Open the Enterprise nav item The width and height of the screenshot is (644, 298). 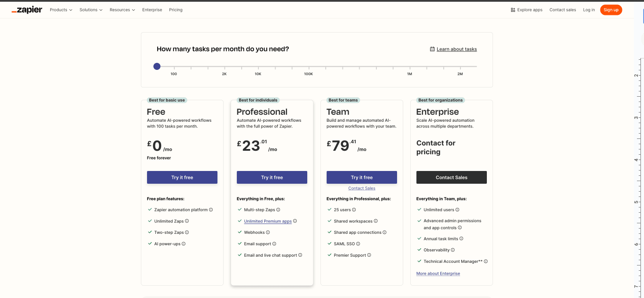(152, 10)
